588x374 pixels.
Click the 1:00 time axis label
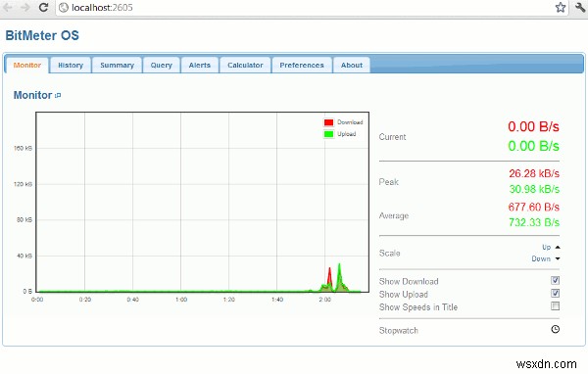point(181,300)
